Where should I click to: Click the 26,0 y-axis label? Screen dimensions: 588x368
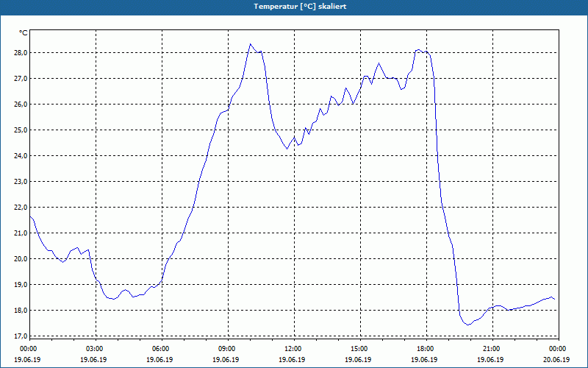(21, 104)
